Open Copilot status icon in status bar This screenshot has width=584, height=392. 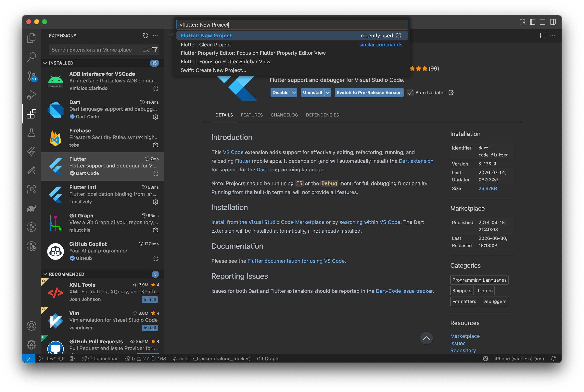pos(486,359)
